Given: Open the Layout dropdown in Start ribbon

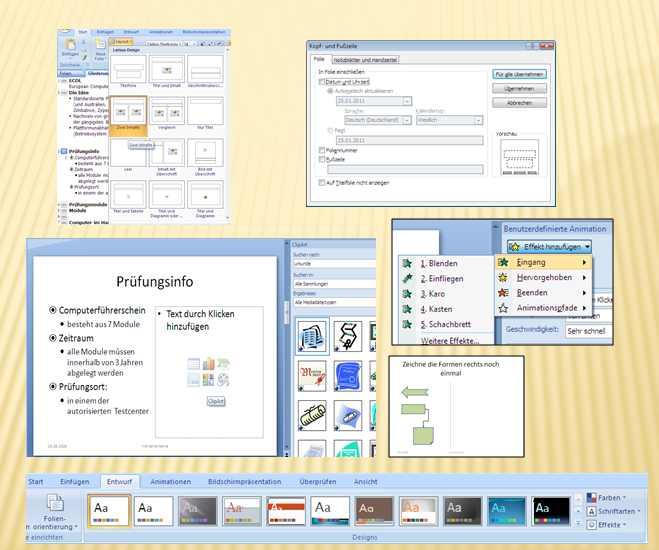Looking at the screenshot, I should (120, 42).
